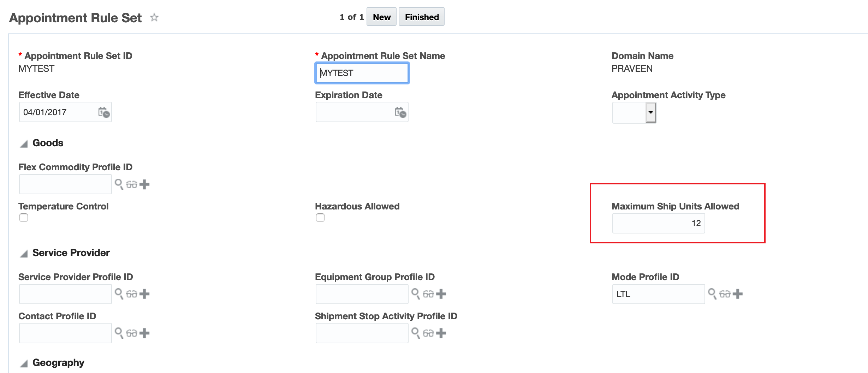Add new Contact Profile with plus icon
The image size is (868, 373).
point(144,333)
